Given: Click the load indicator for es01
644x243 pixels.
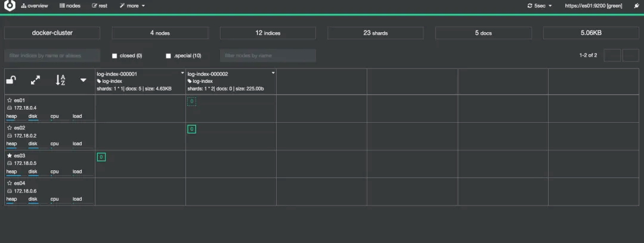Looking at the screenshot, I should [77, 117].
